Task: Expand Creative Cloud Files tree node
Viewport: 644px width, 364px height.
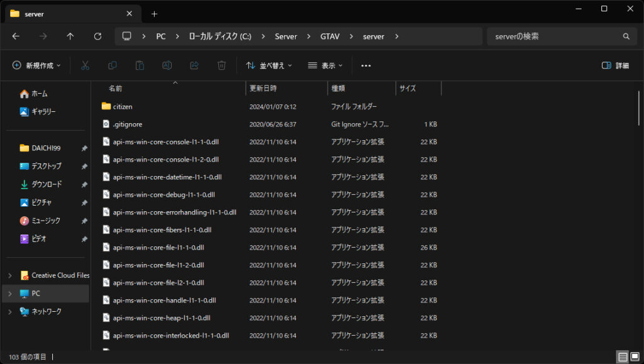Action: (10, 275)
